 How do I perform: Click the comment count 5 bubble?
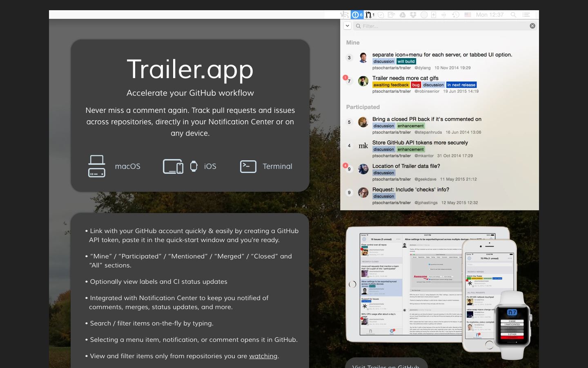tap(349, 122)
